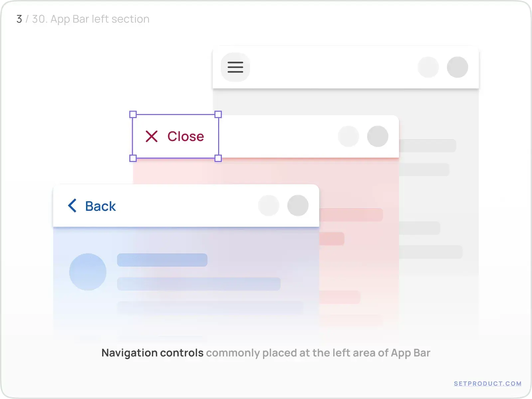This screenshot has height=399, width=532.
Task: Click the "App Bar left section" heading
Action: [100, 19]
